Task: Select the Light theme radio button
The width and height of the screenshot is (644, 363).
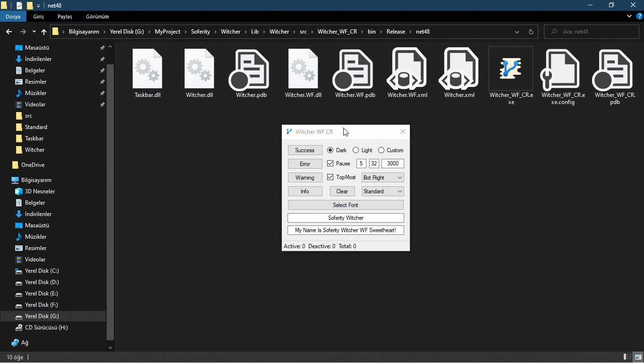Action: [x=356, y=150]
